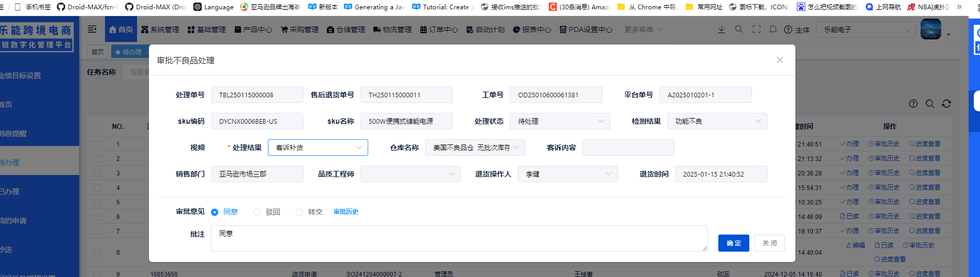
Task: Open the 仓储管理 menu item
Action: pos(346,30)
